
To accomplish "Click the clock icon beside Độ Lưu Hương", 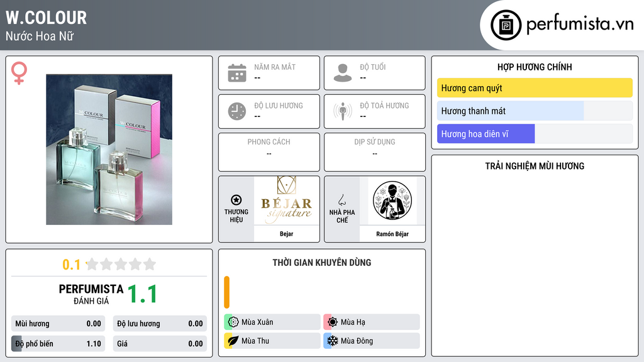I will [237, 111].
